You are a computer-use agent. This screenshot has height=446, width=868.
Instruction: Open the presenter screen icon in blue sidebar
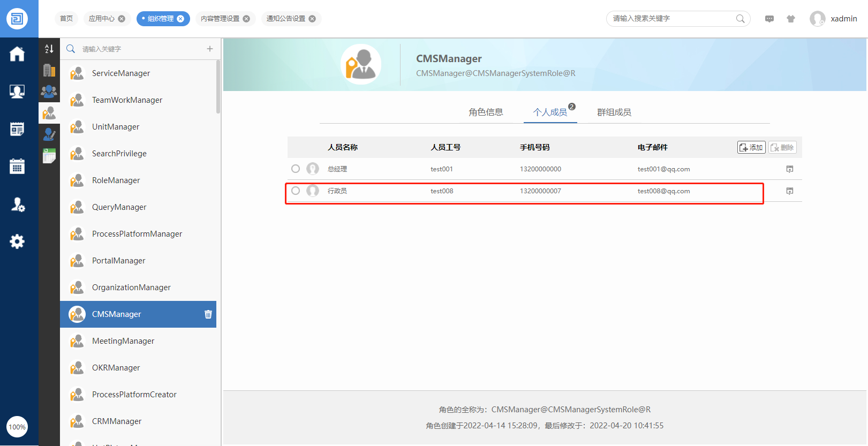[x=17, y=92]
